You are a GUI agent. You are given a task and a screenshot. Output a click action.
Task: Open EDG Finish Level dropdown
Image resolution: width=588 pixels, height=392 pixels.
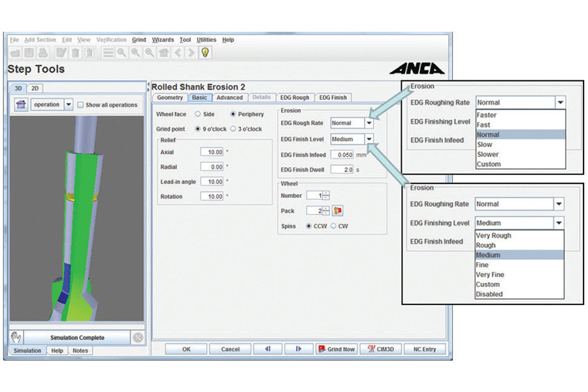pyautogui.click(x=369, y=139)
